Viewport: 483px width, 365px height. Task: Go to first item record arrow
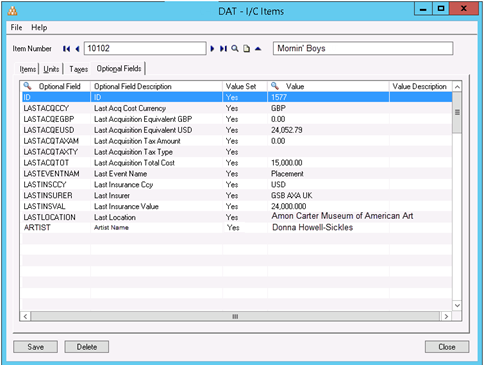tap(66, 49)
